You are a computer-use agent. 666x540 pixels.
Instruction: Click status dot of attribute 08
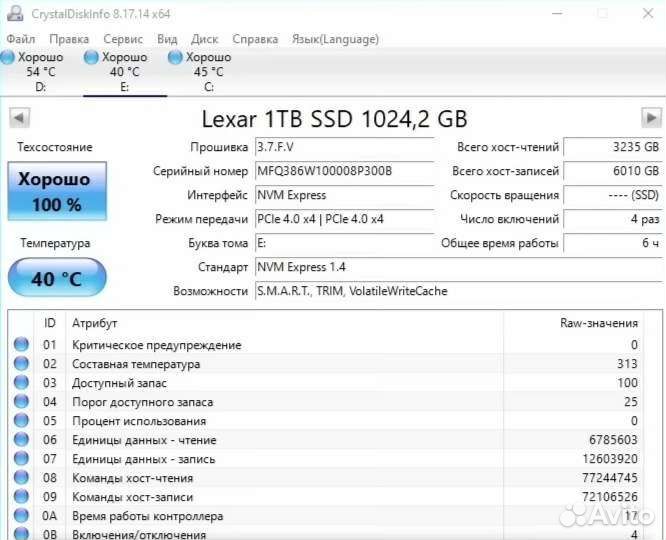21,477
